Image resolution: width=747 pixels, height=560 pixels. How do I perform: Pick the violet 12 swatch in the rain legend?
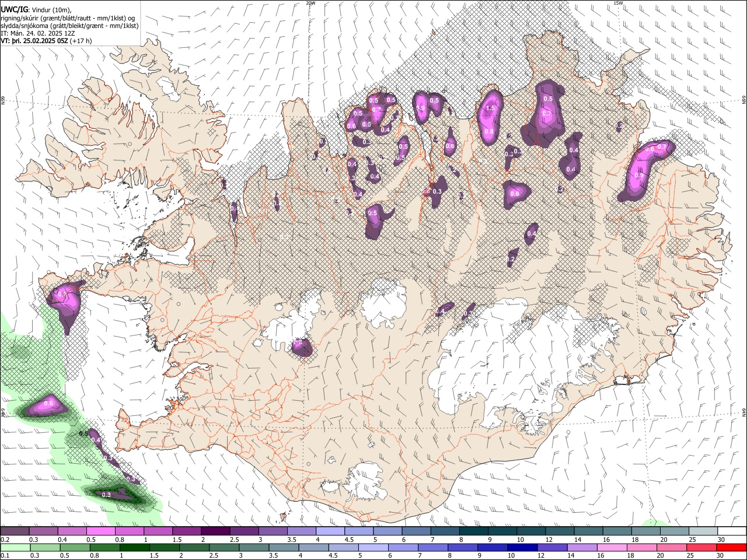(552, 548)
